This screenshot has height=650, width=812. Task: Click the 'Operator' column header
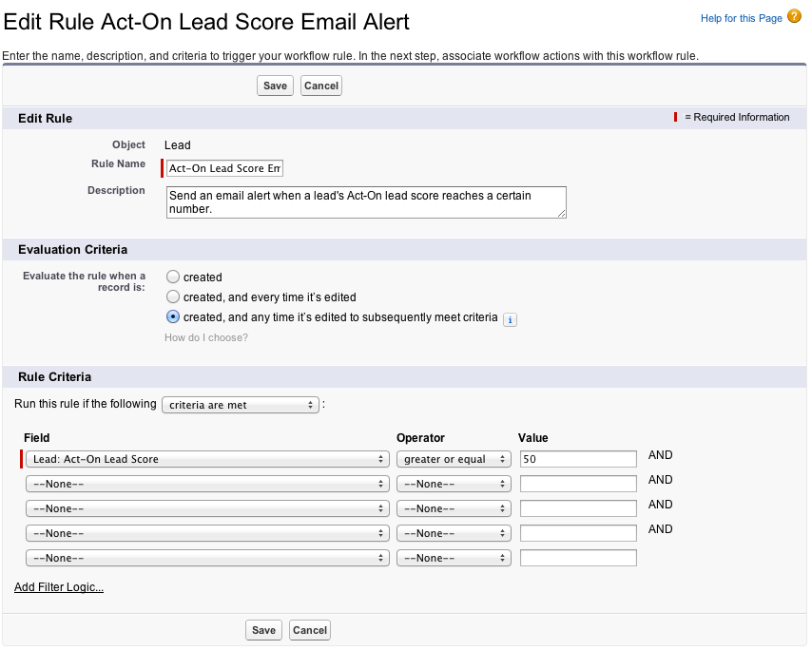click(420, 438)
